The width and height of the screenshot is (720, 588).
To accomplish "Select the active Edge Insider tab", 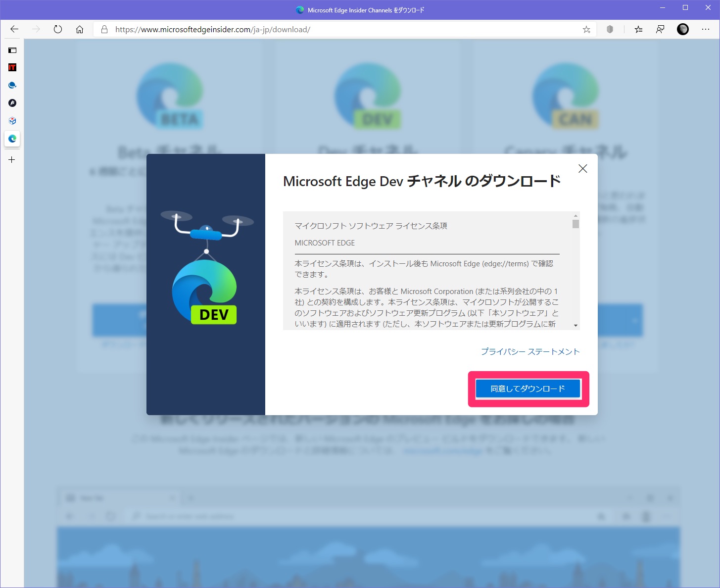I will tap(12, 139).
